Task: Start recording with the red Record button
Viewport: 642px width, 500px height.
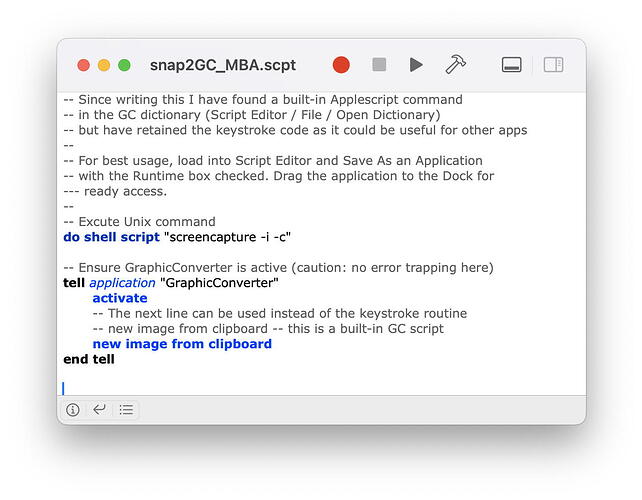Action: tap(341, 65)
